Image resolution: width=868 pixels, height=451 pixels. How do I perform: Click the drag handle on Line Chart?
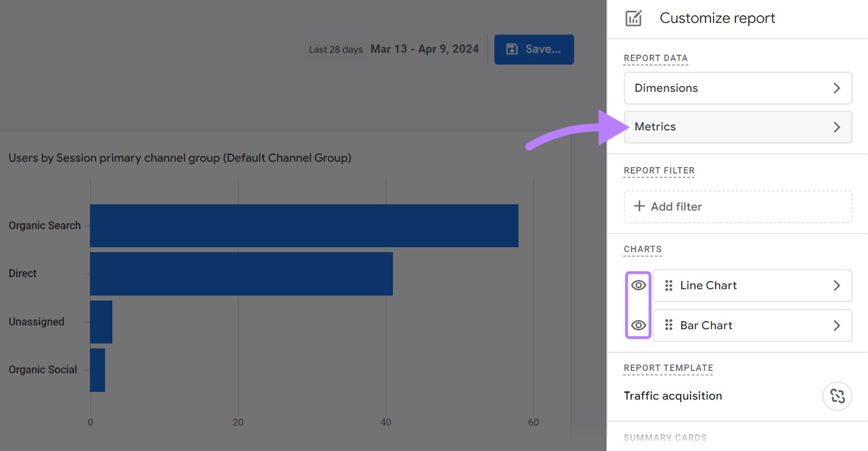tap(668, 286)
